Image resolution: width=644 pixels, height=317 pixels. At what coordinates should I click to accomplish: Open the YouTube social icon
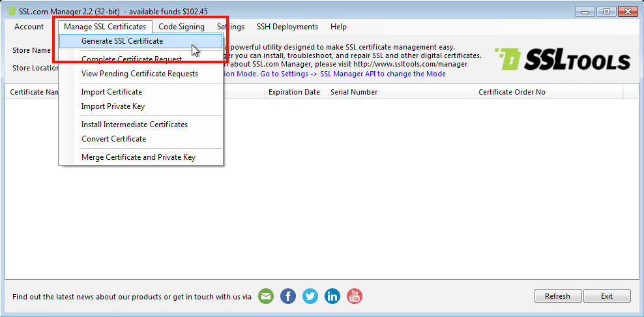click(354, 296)
